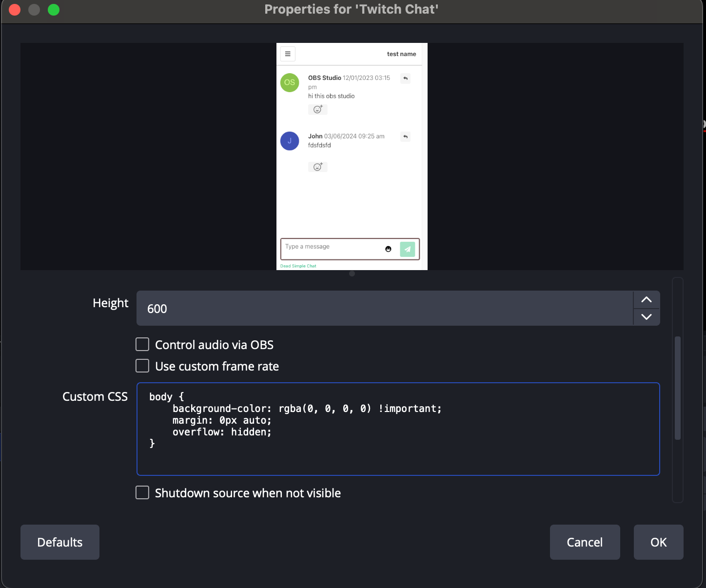Click the properties panel vertical scrollbar
This screenshot has height=588, width=706.
click(677, 388)
